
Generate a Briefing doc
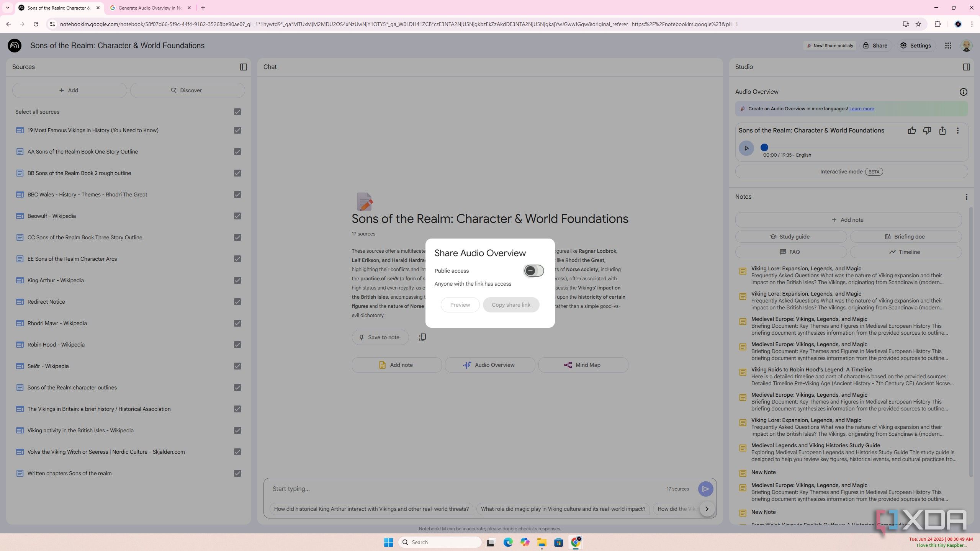[x=905, y=237]
